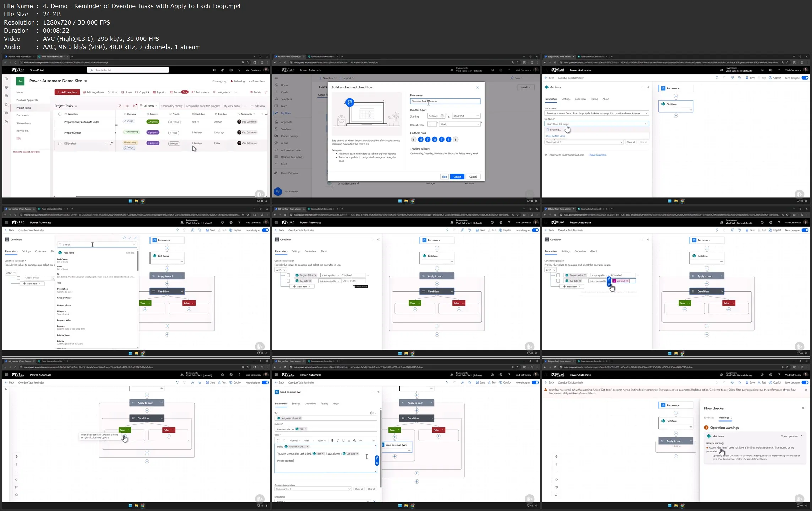Toggle Wednesday in On these days

435,140
